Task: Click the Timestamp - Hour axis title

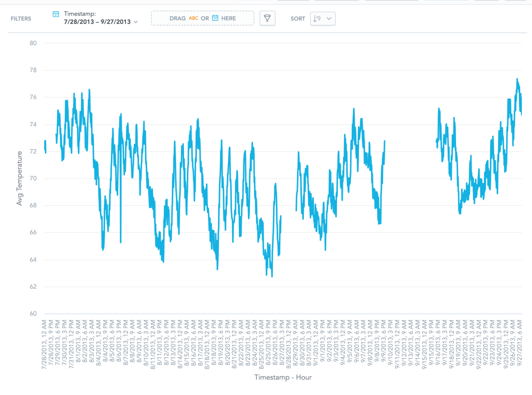Action: (x=283, y=377)
